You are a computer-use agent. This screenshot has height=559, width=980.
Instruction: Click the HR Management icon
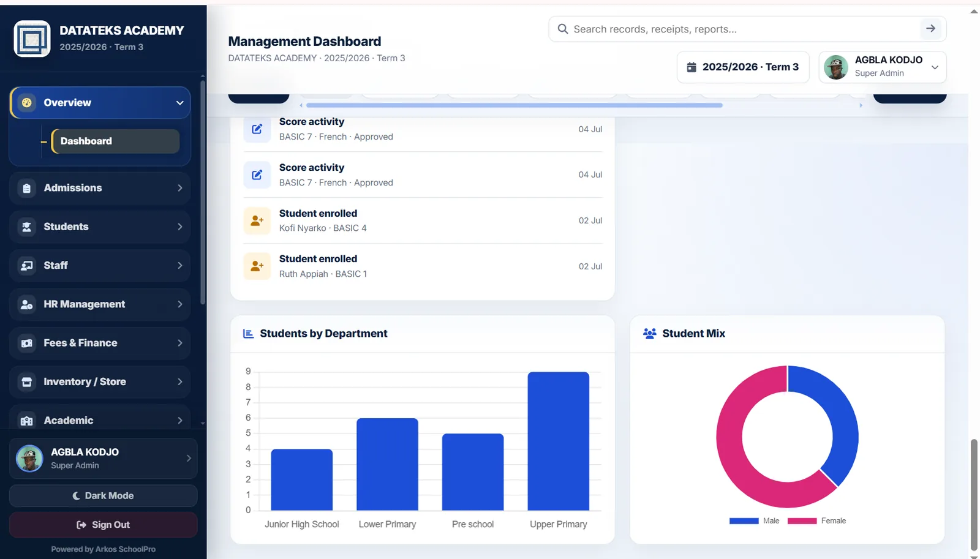click(x=27, y=304)
